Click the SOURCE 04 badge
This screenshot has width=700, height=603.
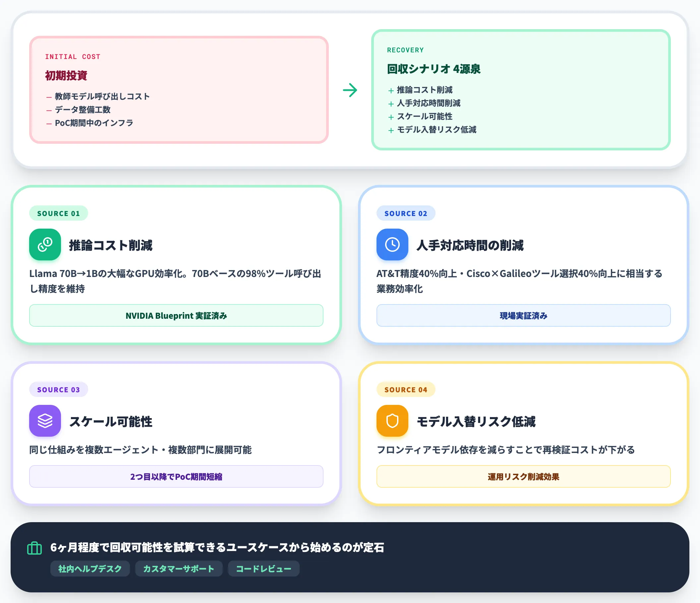(x=406, y=390)
